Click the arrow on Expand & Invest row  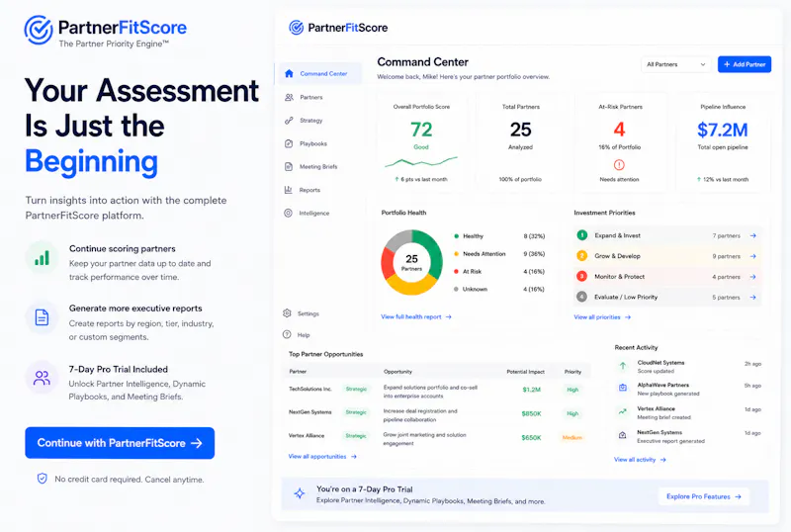(752, 235)
